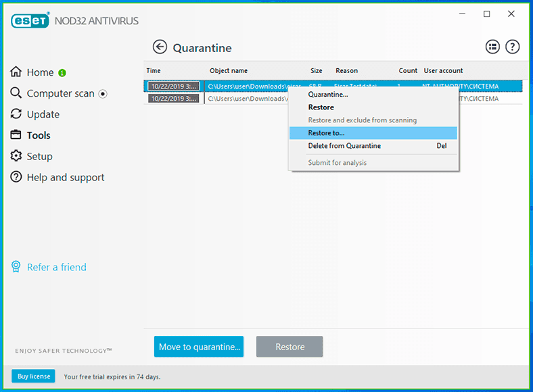Click second row object path C:\Users\user\Downloads
The image size is (533, 392).
coord(248,99)
